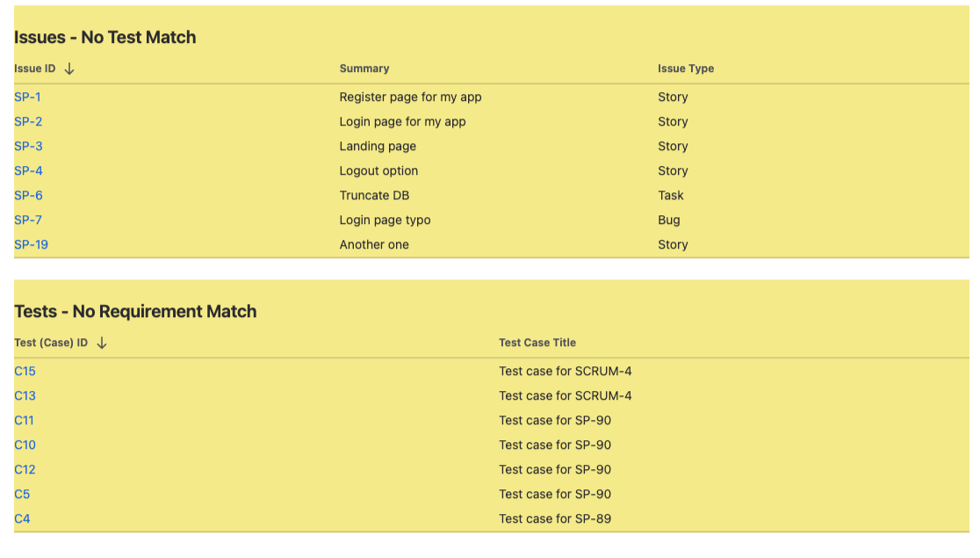Click the Test Case Title column header

pyautogui.click(x=537, y=343)
